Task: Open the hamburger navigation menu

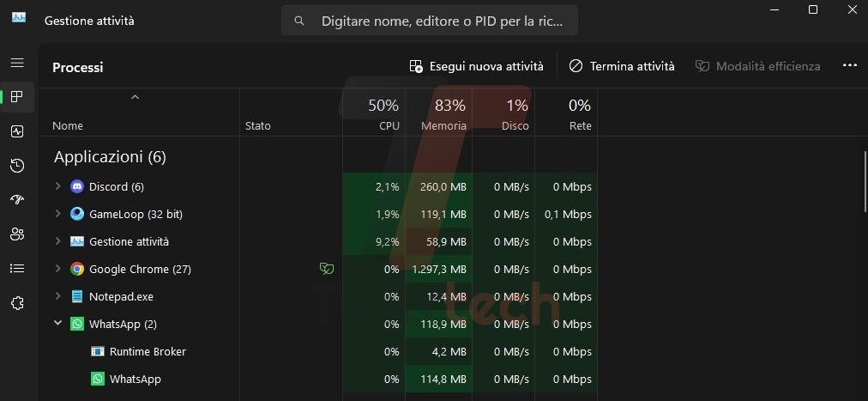Action: click(x=16, y=63)
